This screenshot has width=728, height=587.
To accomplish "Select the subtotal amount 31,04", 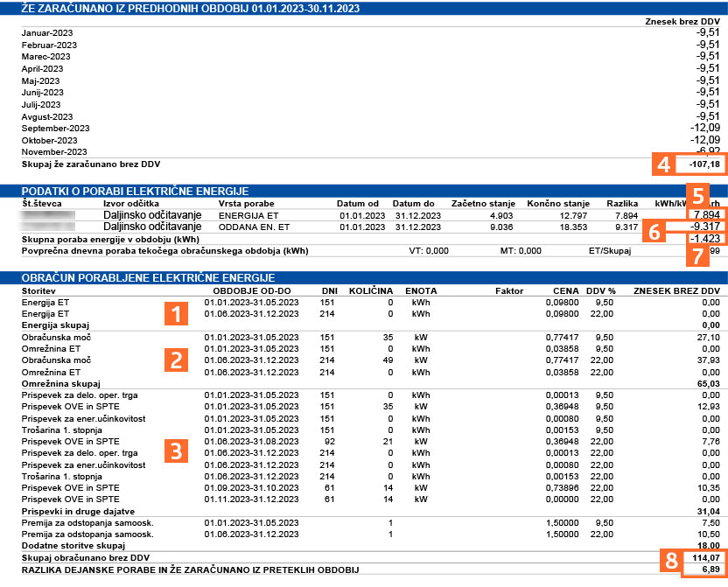I will click(709, 512).
